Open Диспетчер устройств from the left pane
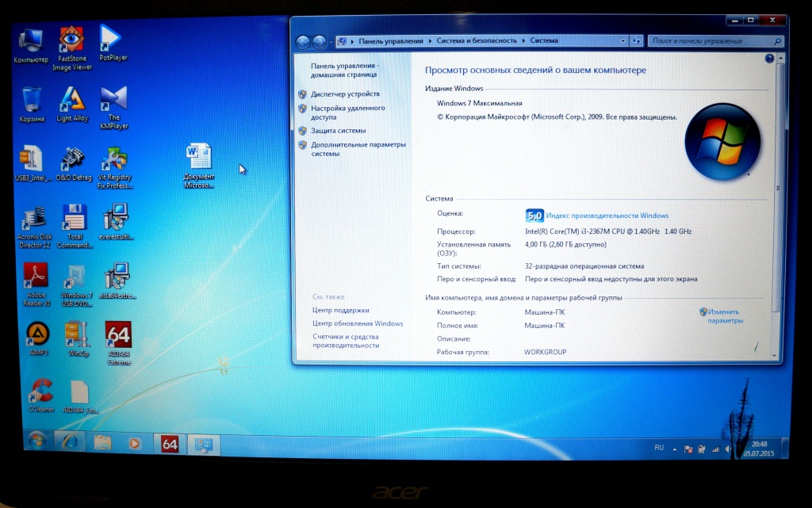Viewport: 812px width, 508px height. [x=346, y=94]
